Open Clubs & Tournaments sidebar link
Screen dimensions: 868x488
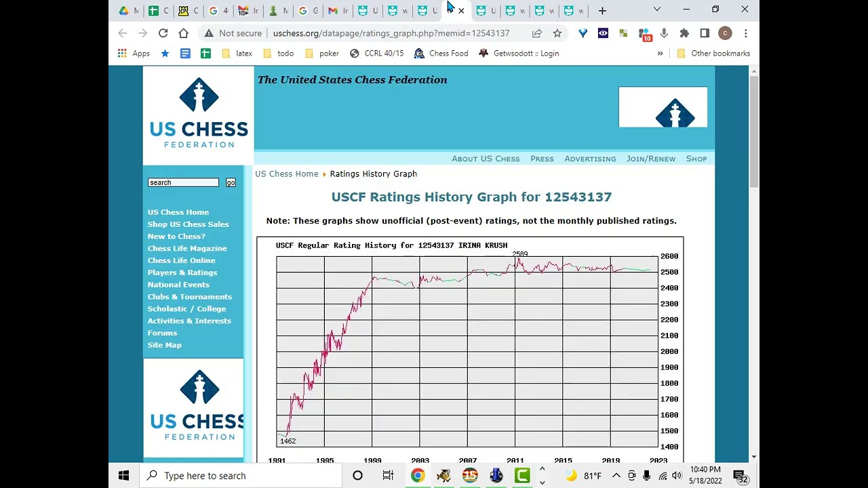[190, 297]
